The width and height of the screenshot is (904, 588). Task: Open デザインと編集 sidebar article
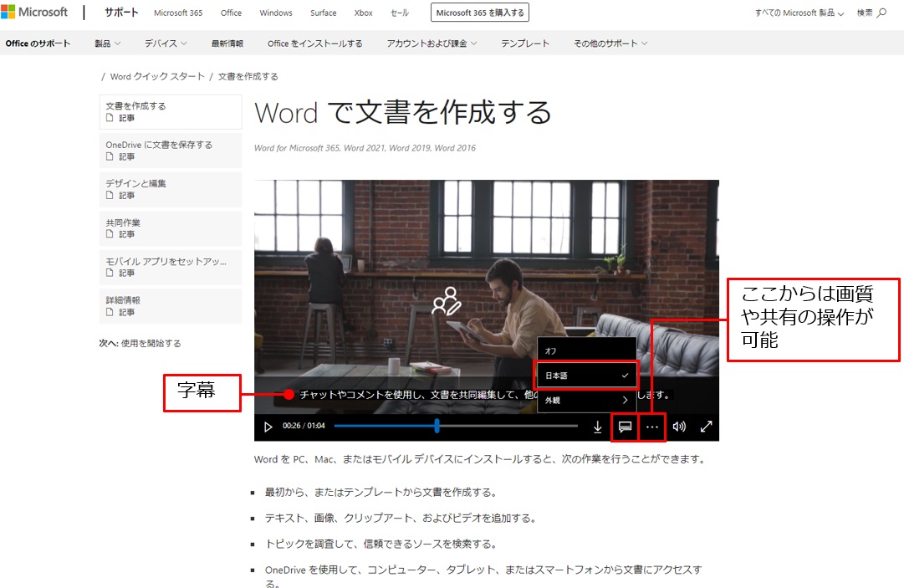(x=171, y=189)
